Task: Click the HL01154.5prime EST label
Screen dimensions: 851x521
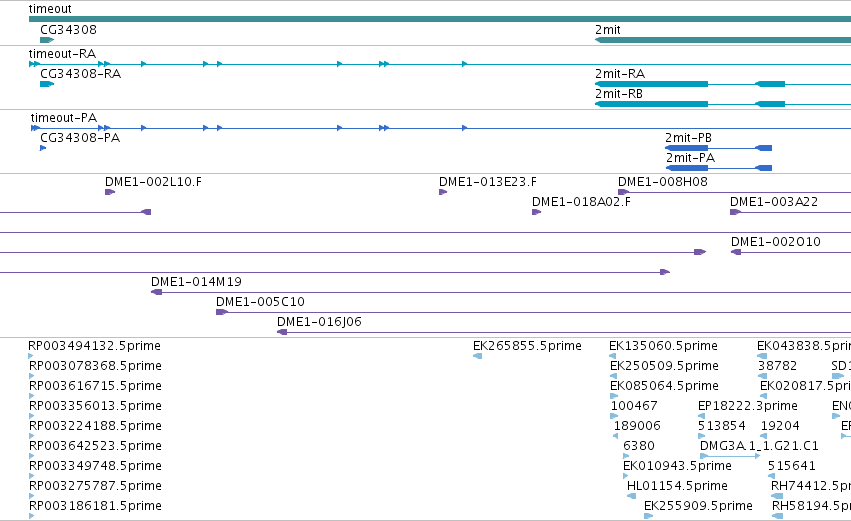Action: tap(677, 486)
